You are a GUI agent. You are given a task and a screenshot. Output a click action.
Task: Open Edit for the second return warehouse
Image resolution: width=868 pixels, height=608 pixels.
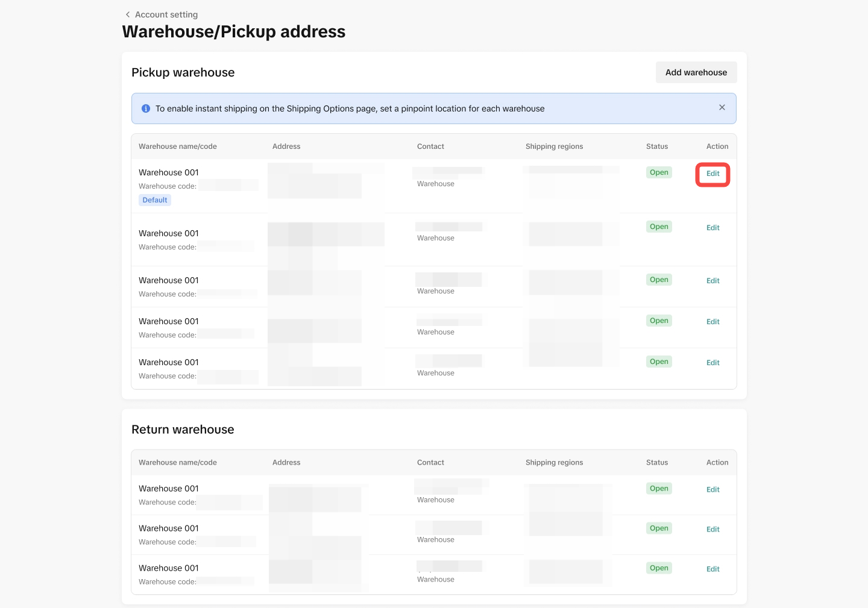712,530
